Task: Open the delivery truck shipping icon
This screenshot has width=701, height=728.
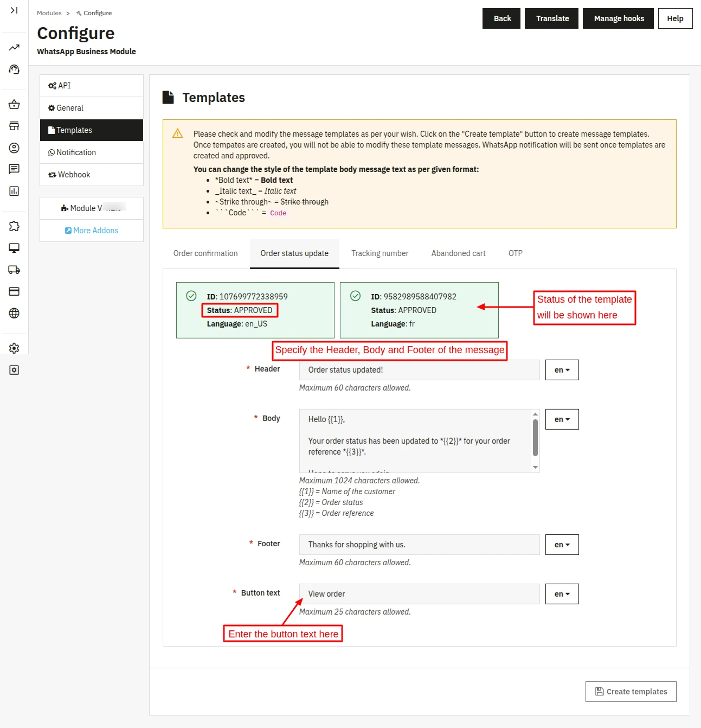Action: point(14,270)
